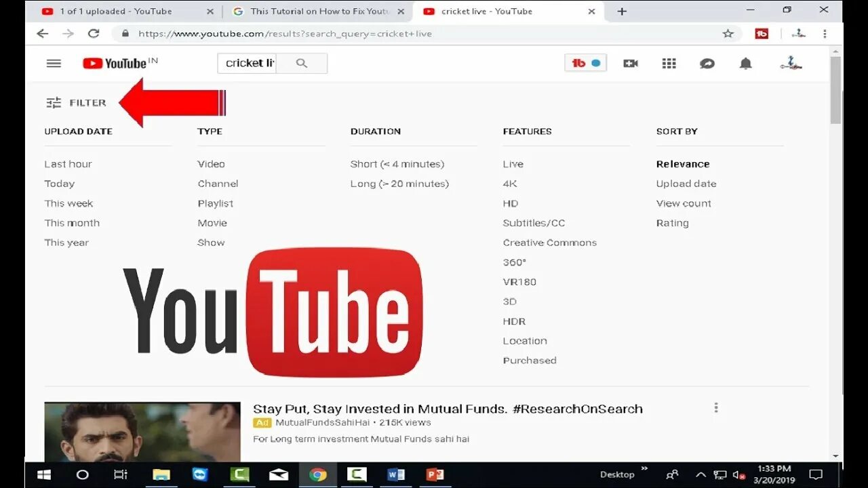Select type Show
Image resolution: width=868 pixels, height=488 pixels.
[211, 243]
